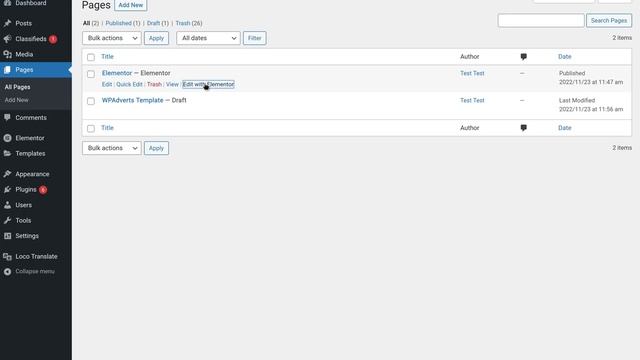Click the Add New button beside the Pages heading
The height and width of the screenshot is (360, 640).
(x=131, y=5)
